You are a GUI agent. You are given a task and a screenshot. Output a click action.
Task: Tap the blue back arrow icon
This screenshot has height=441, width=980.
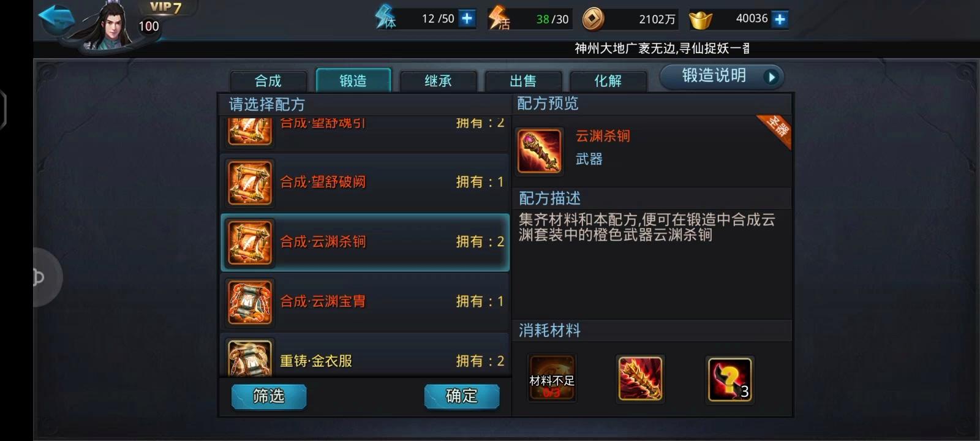coord(56,18)
